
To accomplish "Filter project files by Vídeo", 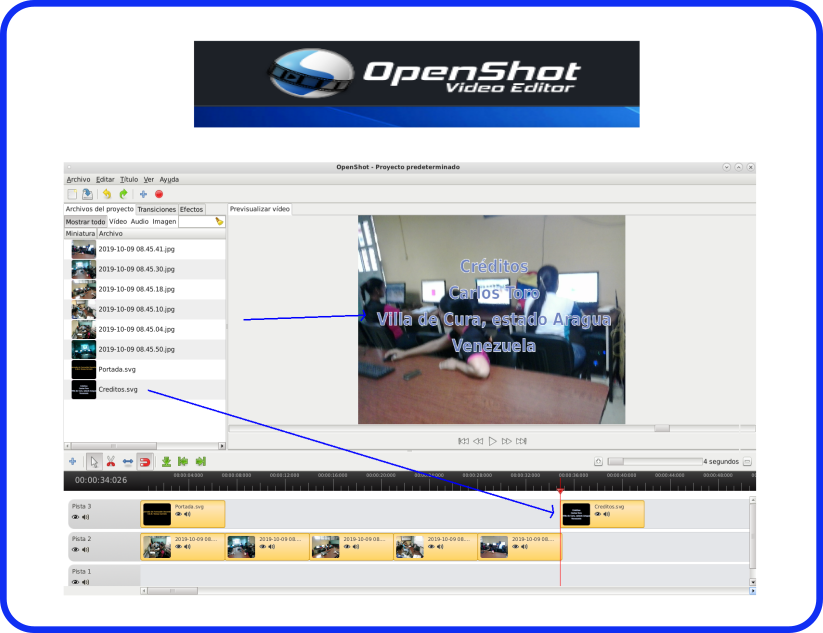I will 118,221.
